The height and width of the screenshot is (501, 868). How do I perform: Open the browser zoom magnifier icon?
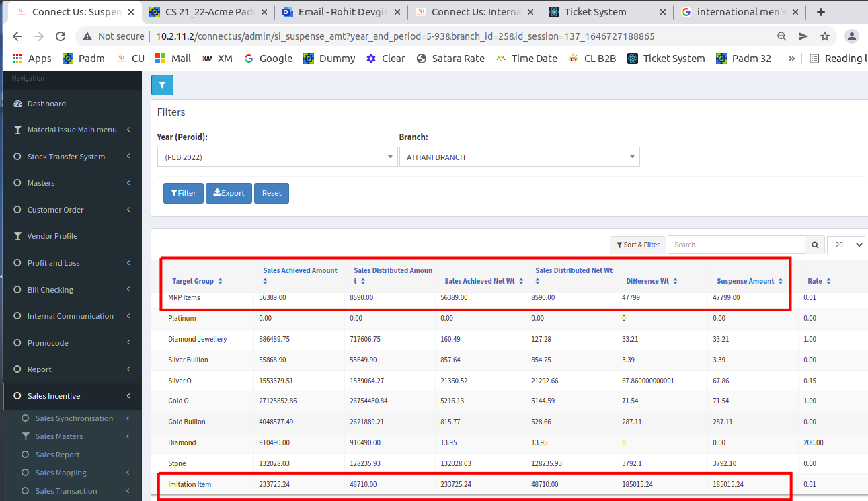782,36
